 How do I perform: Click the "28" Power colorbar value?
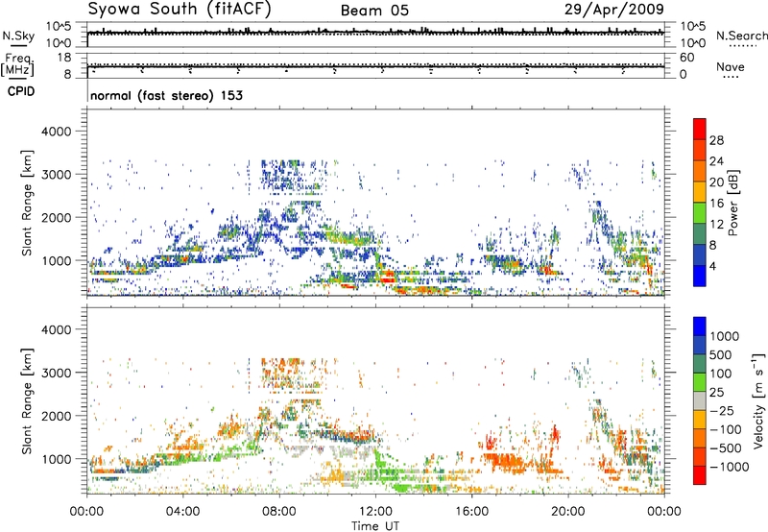tap(716, 140)
